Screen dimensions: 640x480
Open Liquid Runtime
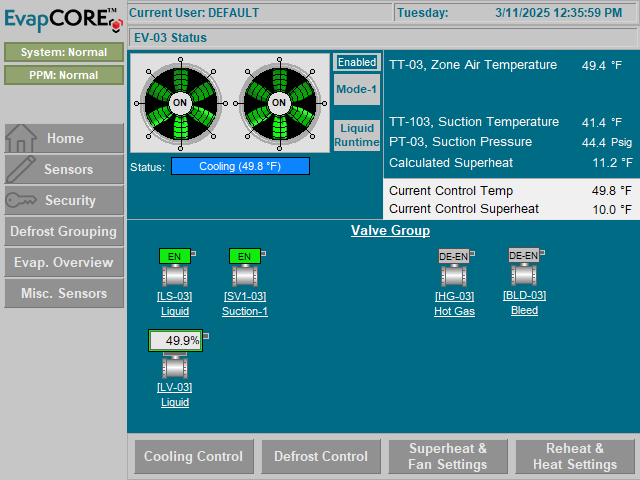[x=357, y=135]
